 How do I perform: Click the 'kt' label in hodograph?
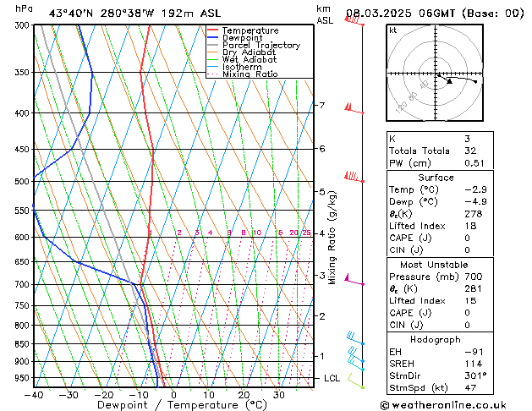point(393,30)
